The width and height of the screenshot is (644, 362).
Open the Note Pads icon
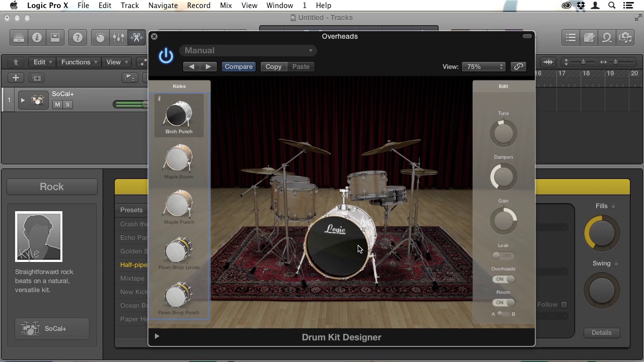pyautogui.click(x=589, y=37)
